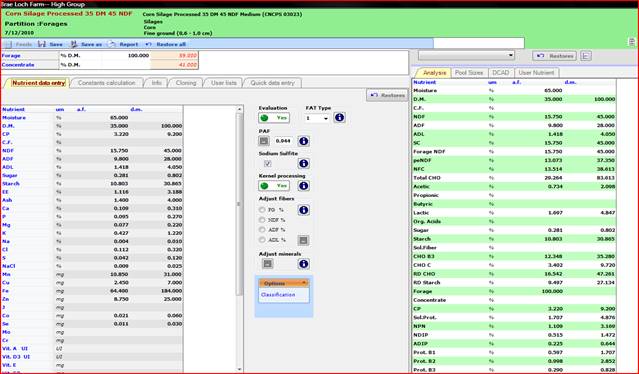Image resolution: width=639 pixels, height=374 pixels.
Task: Click Restores button in analysis panel
Action: tap(555, 56)
